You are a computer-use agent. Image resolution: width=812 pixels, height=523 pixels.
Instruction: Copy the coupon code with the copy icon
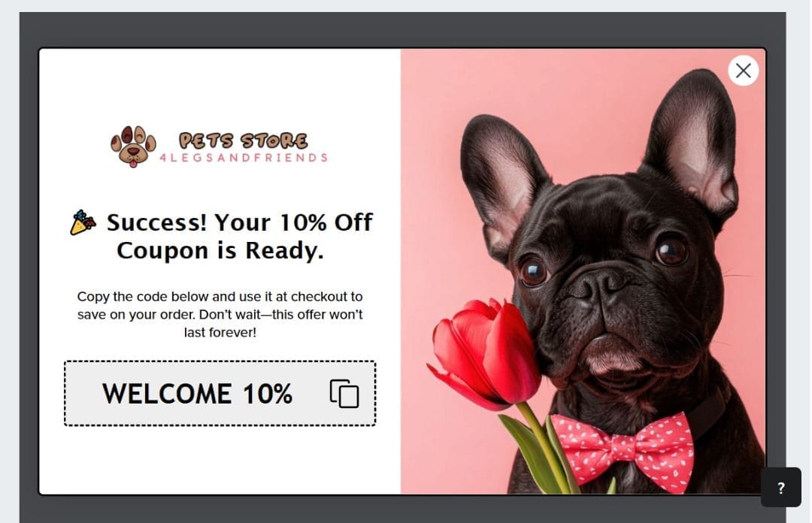(344, 394)
